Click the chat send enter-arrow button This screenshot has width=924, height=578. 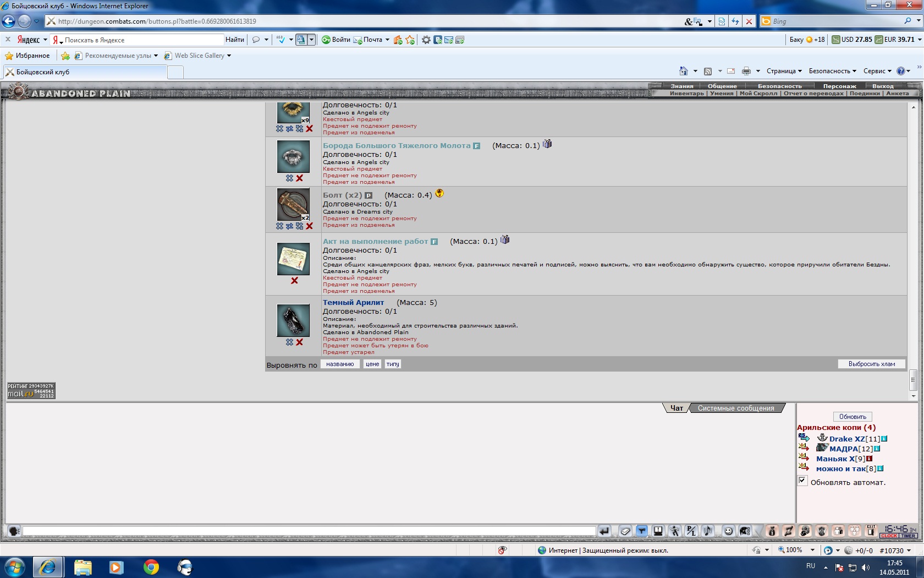pos(604,531)
